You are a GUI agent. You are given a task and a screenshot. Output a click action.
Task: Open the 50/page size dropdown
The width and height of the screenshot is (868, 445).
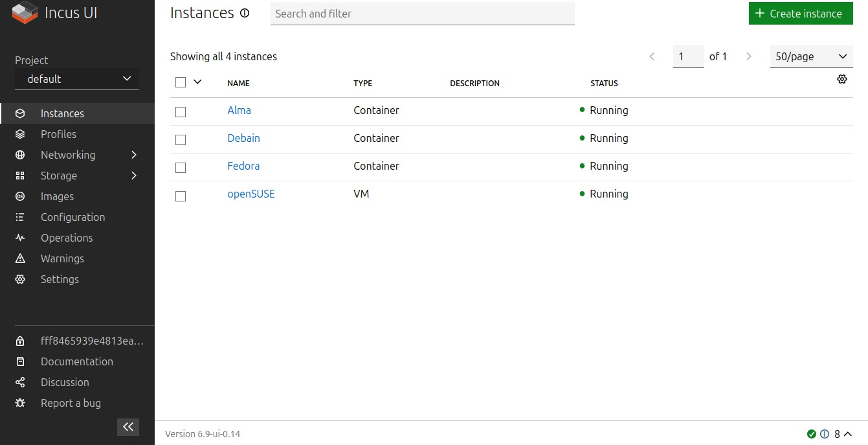coord(812,56)
